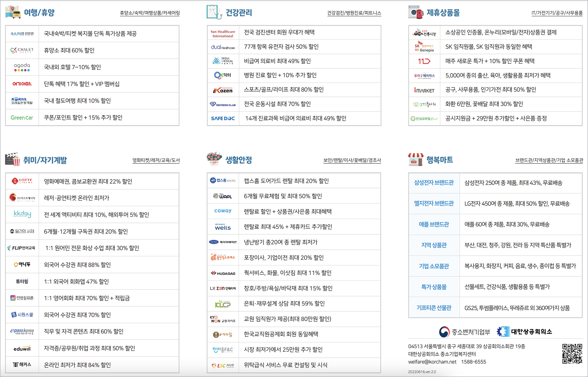Click '국내외 호텔 7~10% 할인' text
Viewport: 588px width, 377px height.
(72, 67)
